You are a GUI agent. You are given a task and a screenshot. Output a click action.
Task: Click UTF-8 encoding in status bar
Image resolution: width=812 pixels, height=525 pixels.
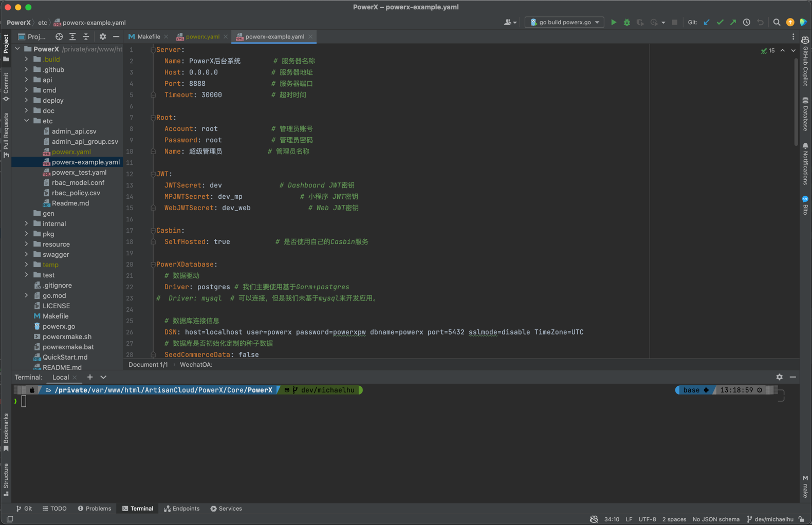(x=647, y=519)
